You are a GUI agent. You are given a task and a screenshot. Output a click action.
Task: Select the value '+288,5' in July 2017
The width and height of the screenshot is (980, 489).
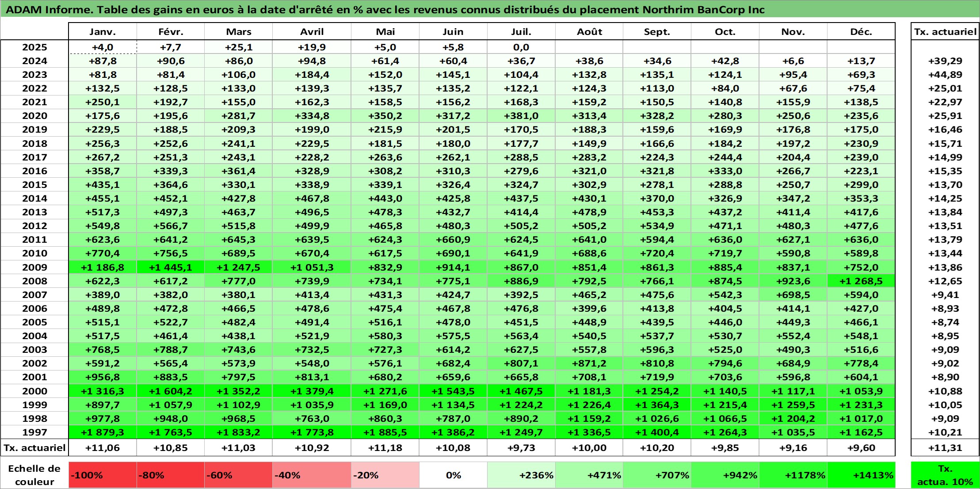pos(521,157)
